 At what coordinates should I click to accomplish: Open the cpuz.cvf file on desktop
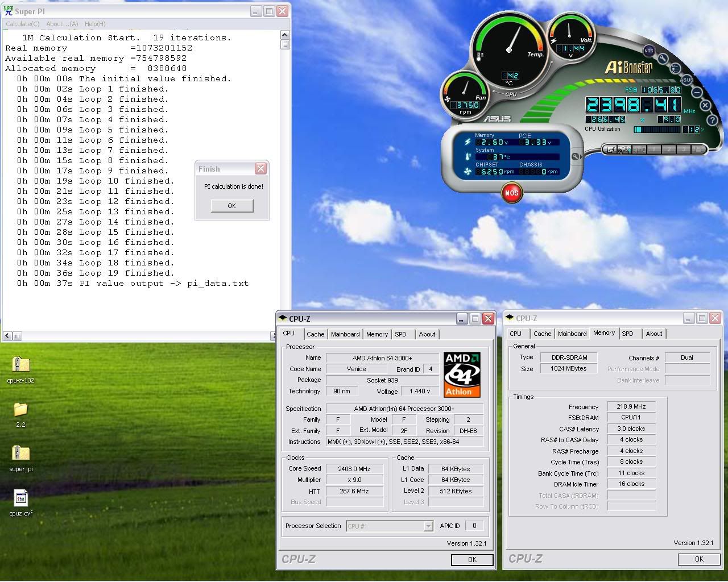[20, 498]
